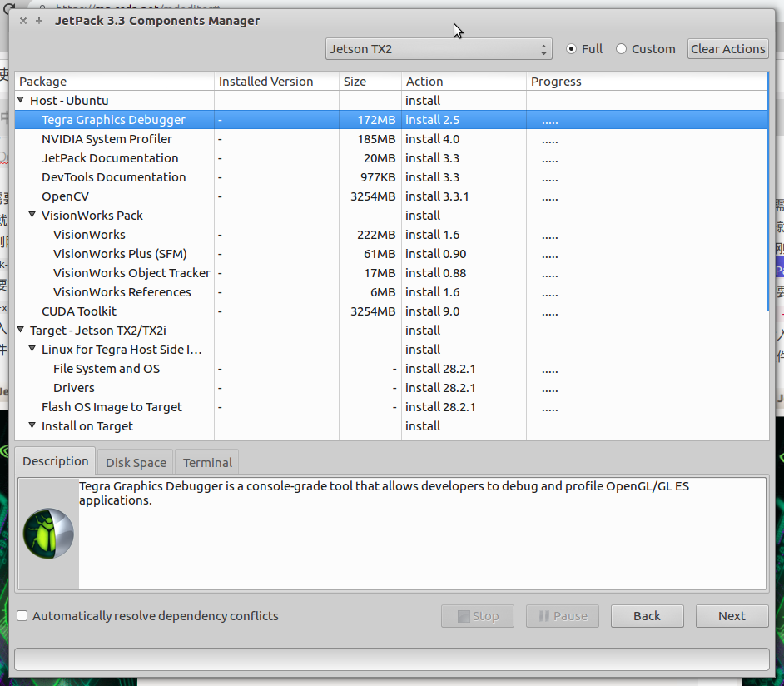Select the CUDA Toolkit row
Screen dimensions: 784x686
click(390, 311)
